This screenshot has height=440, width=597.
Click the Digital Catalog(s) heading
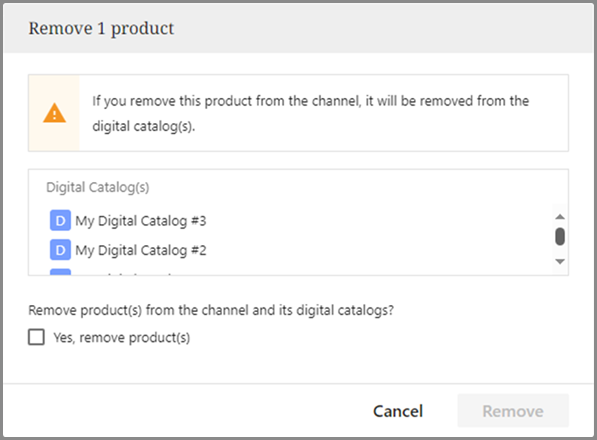coord(97,187)
